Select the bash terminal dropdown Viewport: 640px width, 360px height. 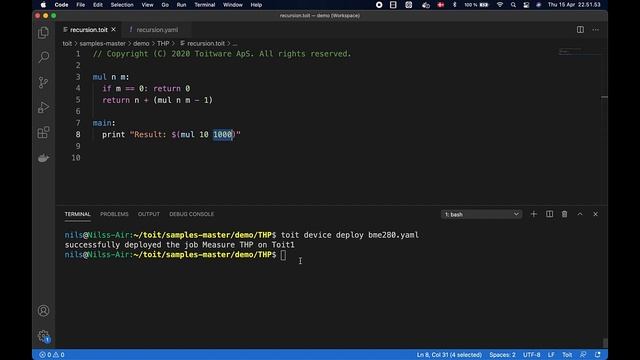tap(481, 214)
